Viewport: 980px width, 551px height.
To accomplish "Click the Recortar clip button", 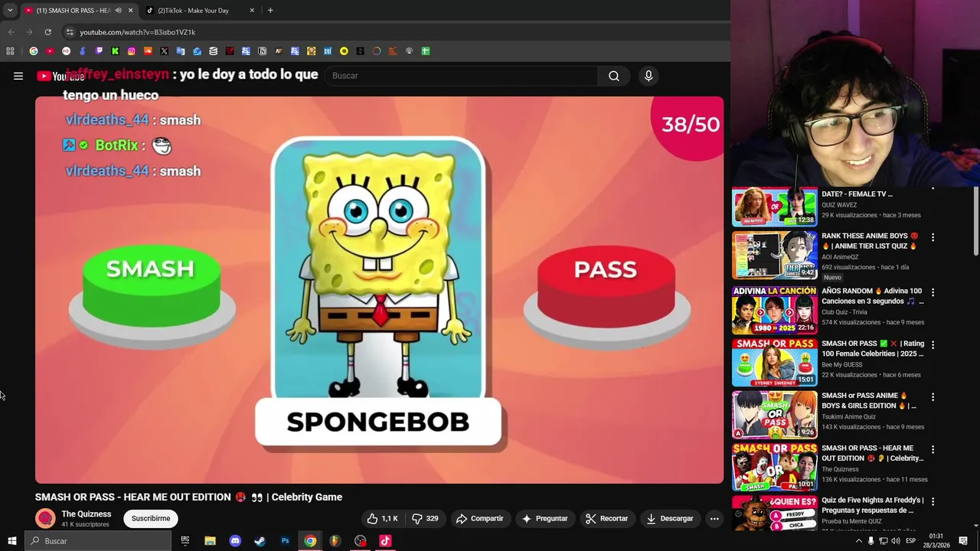I will tap(606, 519).
